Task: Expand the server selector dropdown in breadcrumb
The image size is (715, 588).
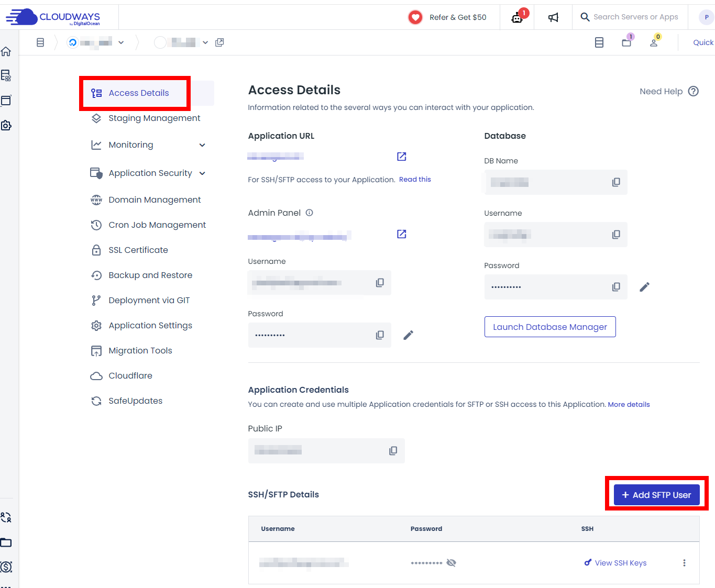Action: [121, 42]
